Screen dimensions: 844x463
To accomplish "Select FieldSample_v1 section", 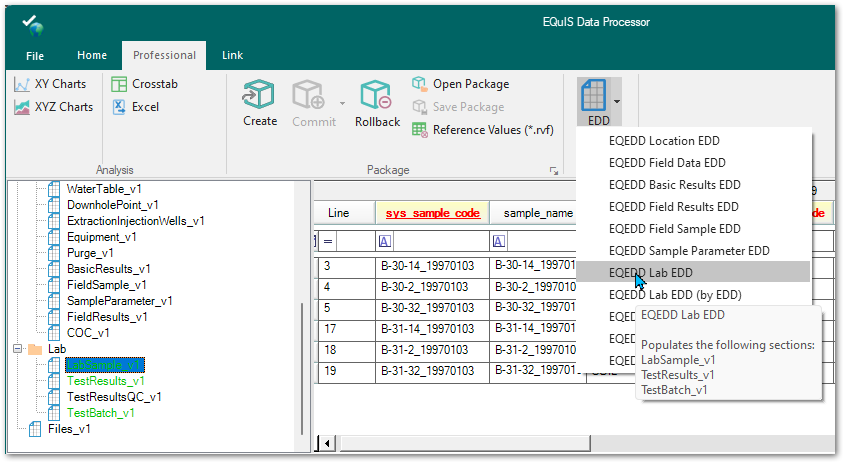I will (107, 285).
